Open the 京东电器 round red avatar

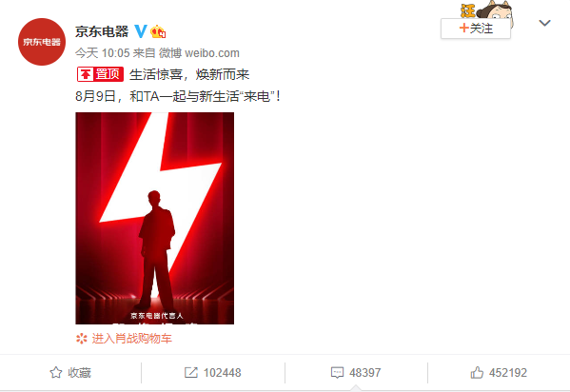pyautogui.click(x=42, y=42)
